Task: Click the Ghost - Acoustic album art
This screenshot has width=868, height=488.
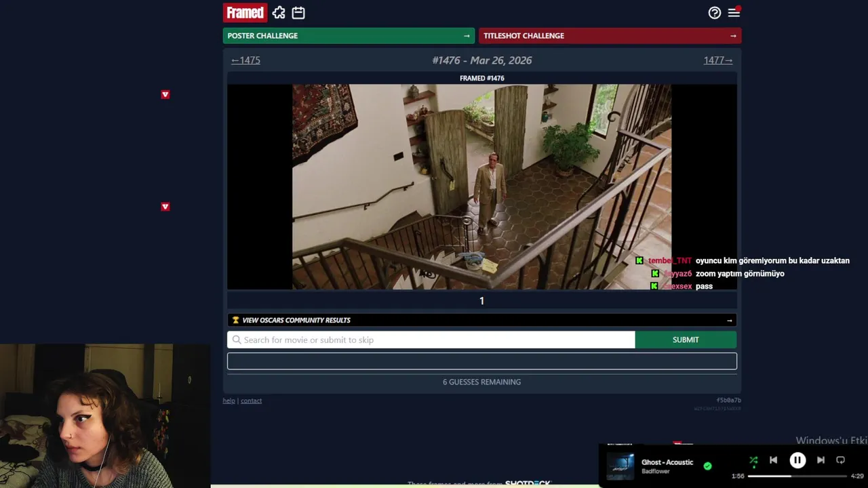Action: (x=620, y=466)
